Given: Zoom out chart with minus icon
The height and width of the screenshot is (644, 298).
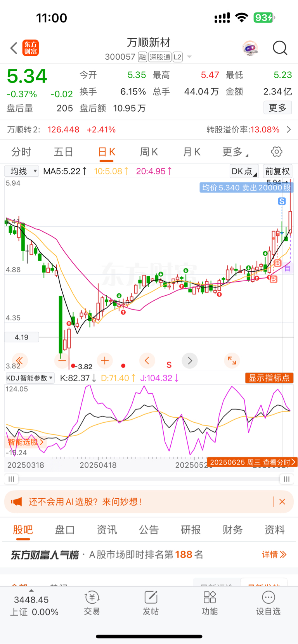Looking at the screenshot, I should 62,361.
